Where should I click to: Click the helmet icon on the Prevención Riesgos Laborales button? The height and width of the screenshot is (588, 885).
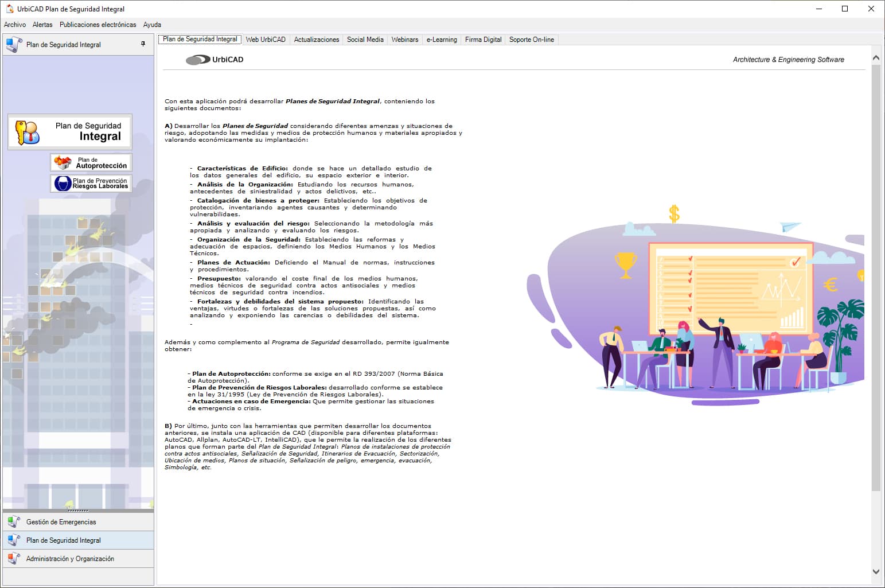[x=63, y=183]
